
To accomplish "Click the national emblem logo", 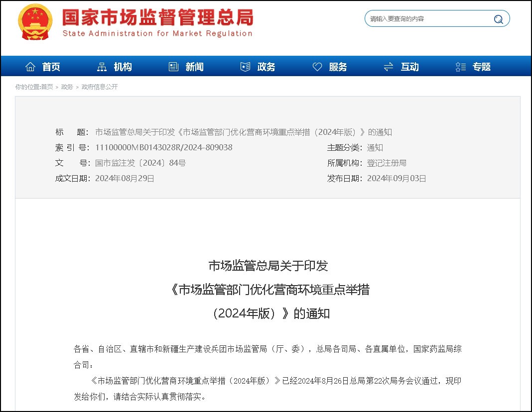I will tap(35, 22).
